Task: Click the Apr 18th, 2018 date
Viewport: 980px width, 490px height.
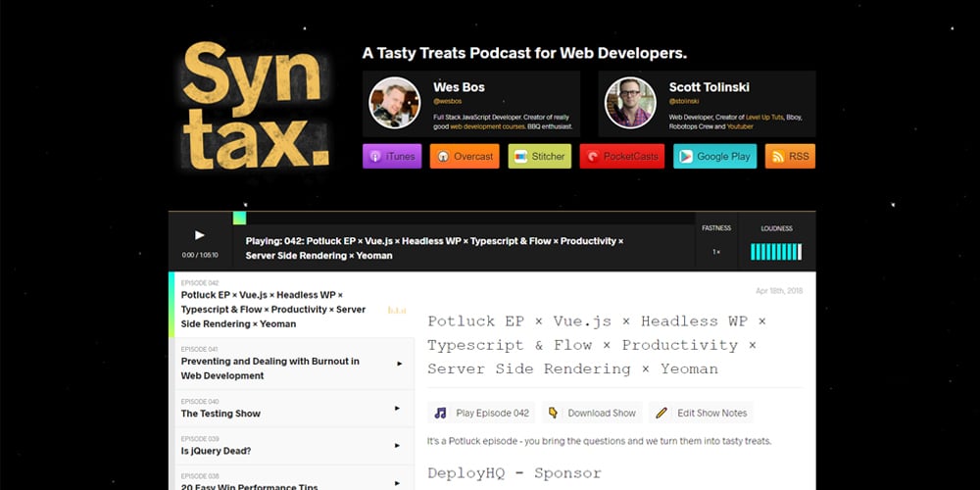Action: tap(779, 291)
